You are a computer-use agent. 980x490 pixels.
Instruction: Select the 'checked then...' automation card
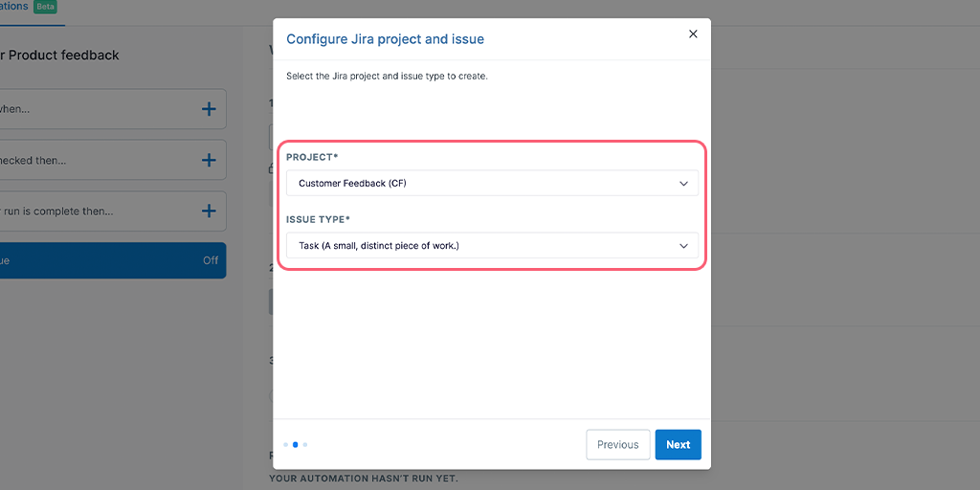click(113, 160)
